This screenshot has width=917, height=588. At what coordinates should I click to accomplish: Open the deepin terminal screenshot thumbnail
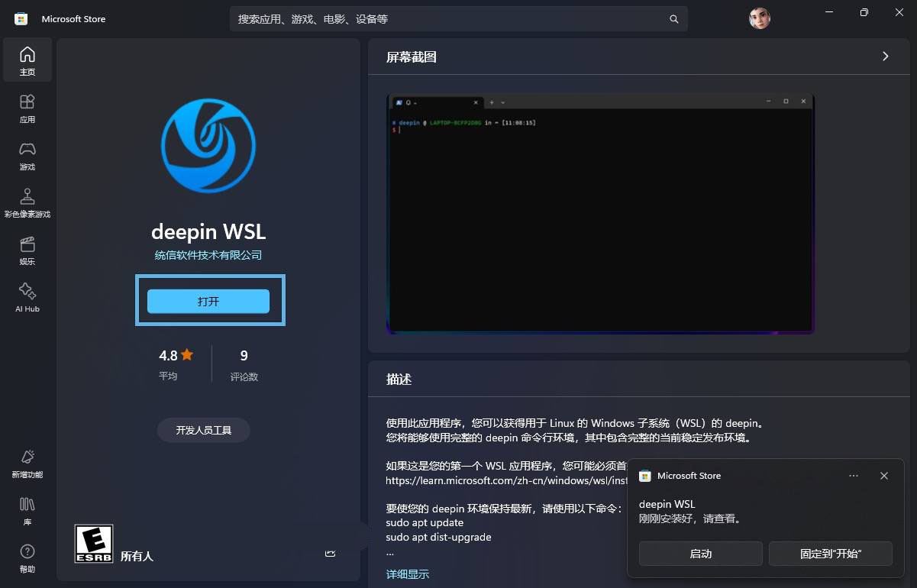pos(600,214)
